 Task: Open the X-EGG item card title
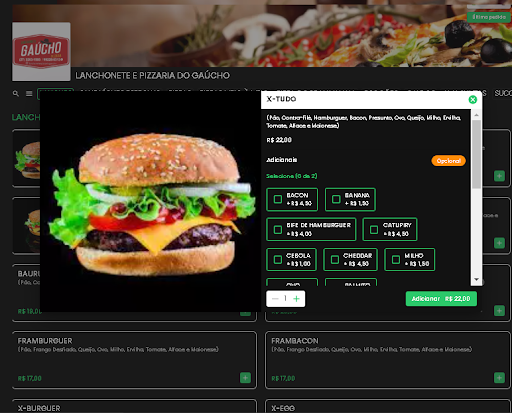click(x=283, y=408)
